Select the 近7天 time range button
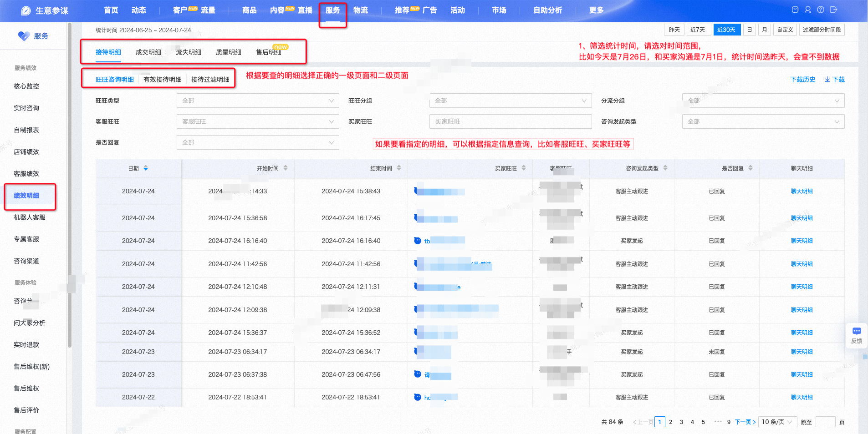The height and width of the screenshot is (434, 868). (698, 30)
